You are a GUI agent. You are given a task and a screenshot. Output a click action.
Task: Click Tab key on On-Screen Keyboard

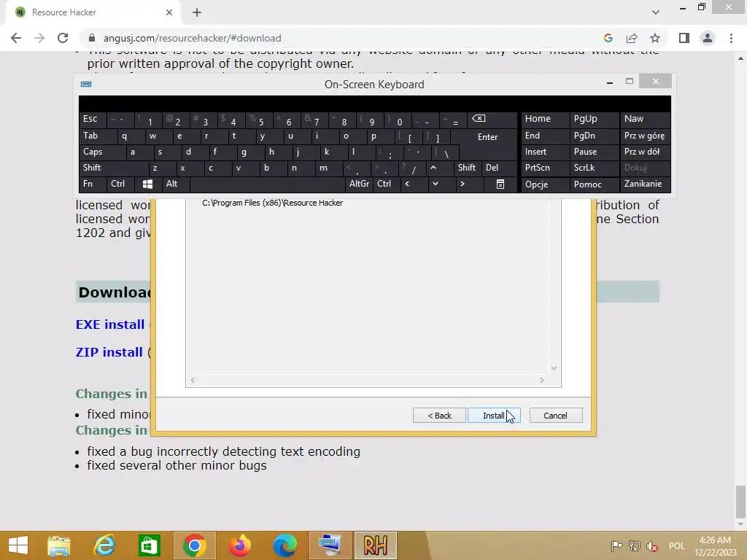[x=98, y=136]
